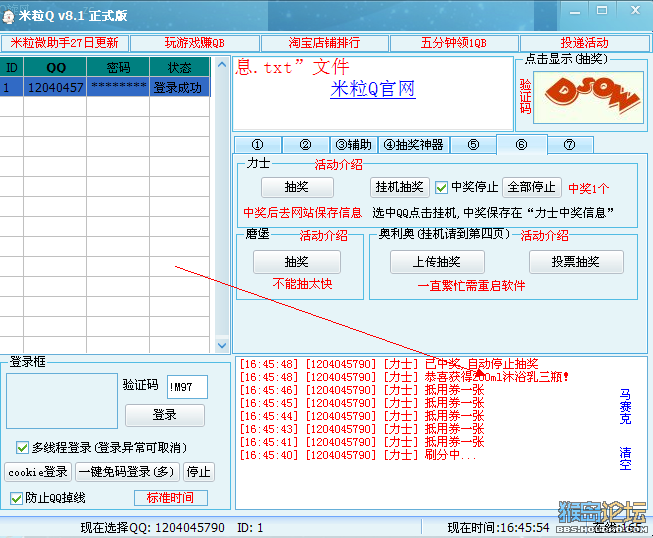Open 活动介绍 link for 奥利奥
Viewport: 653px width, 538px height.
point(544,236)
